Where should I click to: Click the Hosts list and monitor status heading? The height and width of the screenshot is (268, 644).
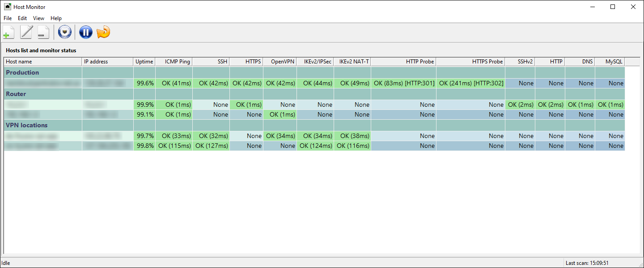[x=41, y=50]
